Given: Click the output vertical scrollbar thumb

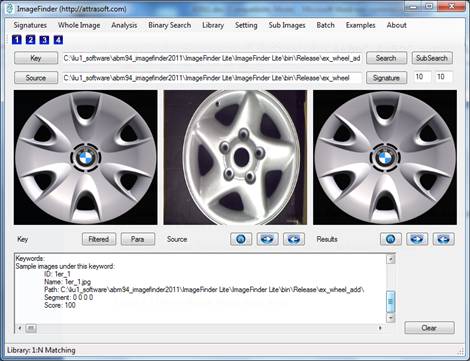Looking at the screenshot, I should (391, 301).
